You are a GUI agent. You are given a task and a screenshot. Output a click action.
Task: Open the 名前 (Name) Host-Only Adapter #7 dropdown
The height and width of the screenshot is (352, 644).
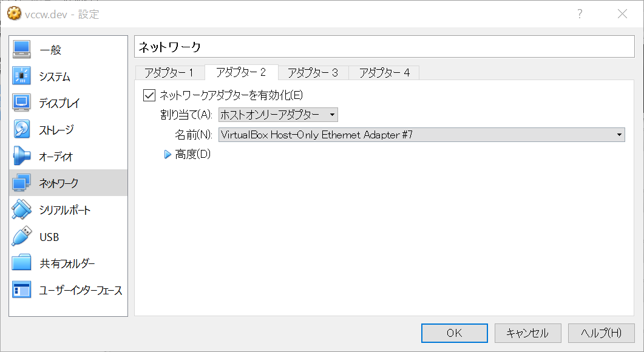421,135
